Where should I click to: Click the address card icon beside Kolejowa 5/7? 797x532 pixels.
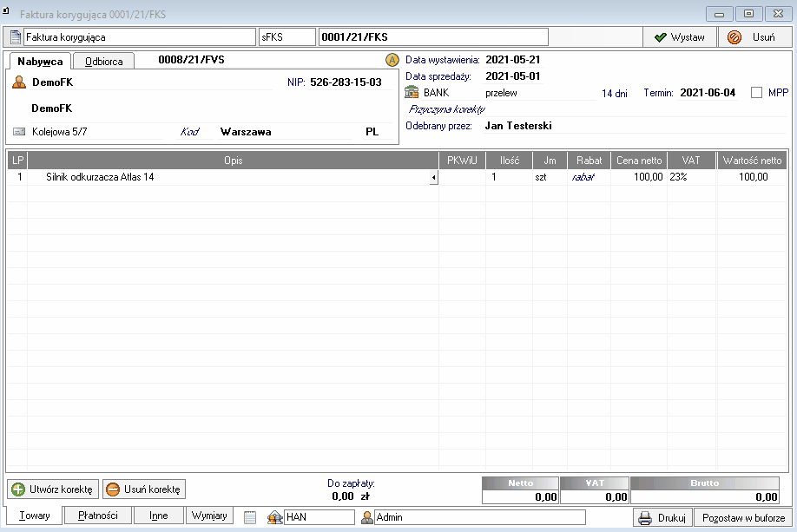pyautogui.click(x=19, y=132)
